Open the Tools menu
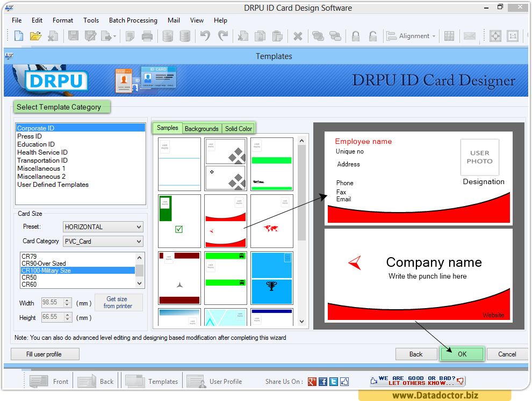The height and width of the screenshot is (401, 532). tap(91, 20)
